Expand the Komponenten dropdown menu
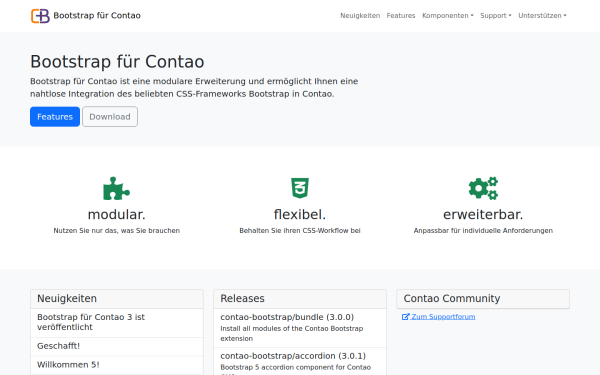600x375 pixels. click(x=448, y=16)
